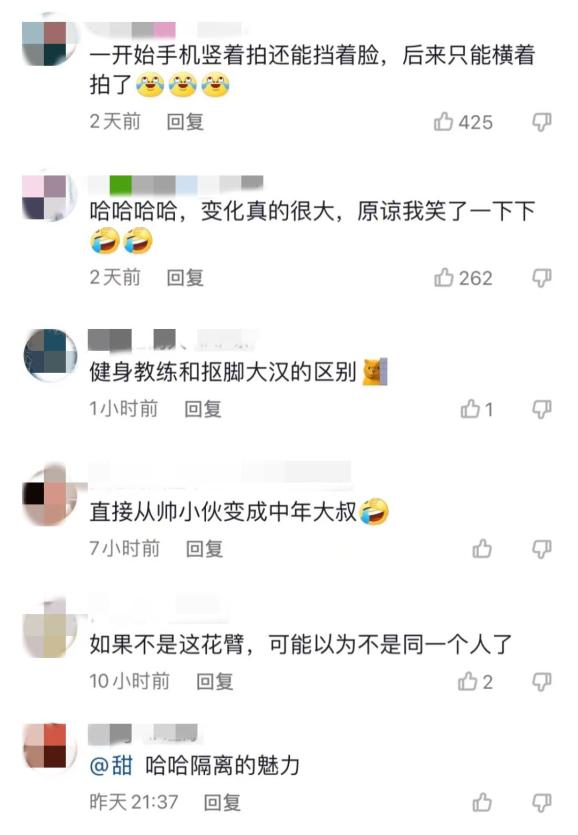The image size is (578, 835).
Task: Reply to the comment posted 1小时前
Action: click(203, 409)
